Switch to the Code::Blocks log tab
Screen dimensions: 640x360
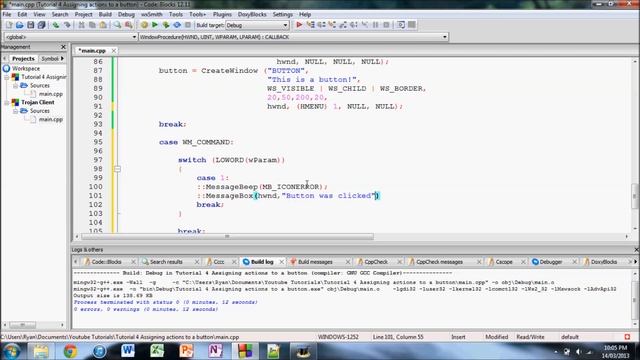click(106, 262)
